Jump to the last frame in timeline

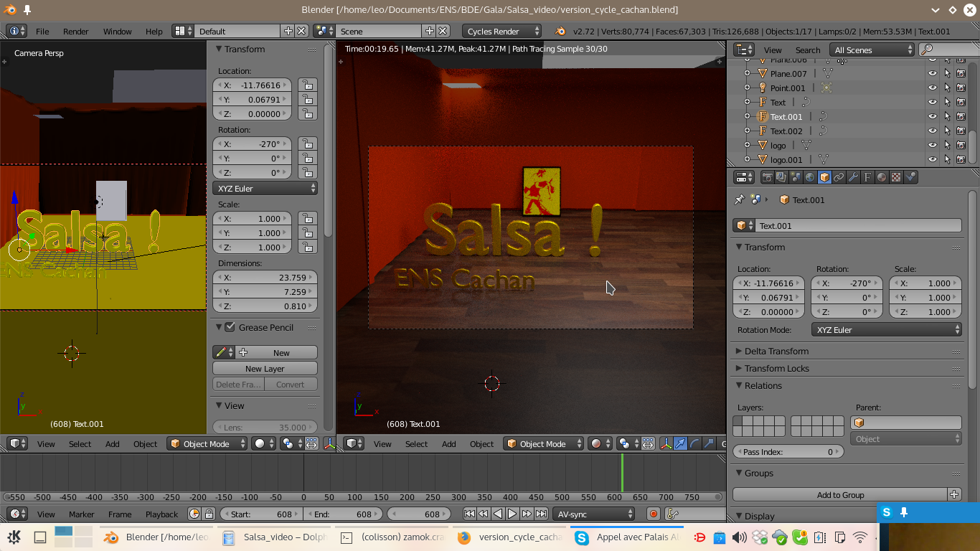[542, 514]
